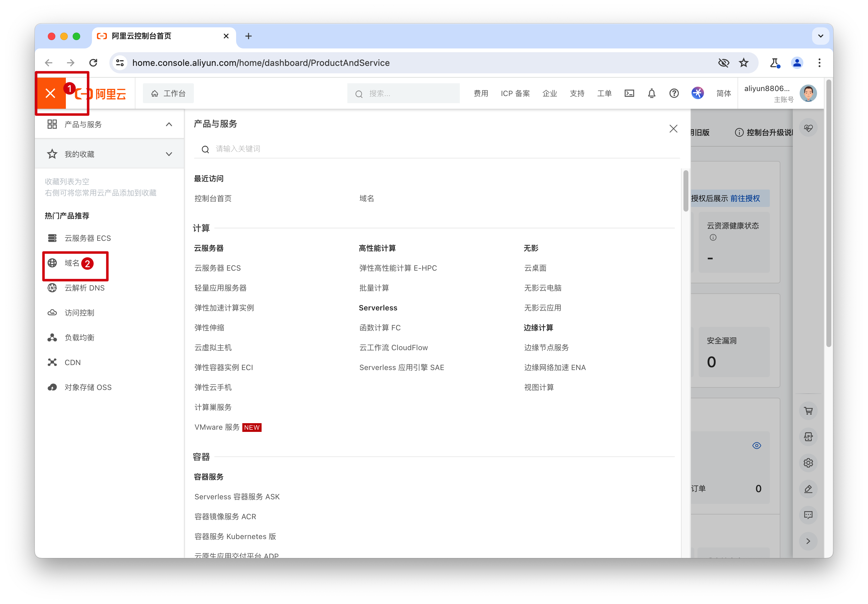
Task: Expand the 我的收藏 section
Action: coord(169,154)
